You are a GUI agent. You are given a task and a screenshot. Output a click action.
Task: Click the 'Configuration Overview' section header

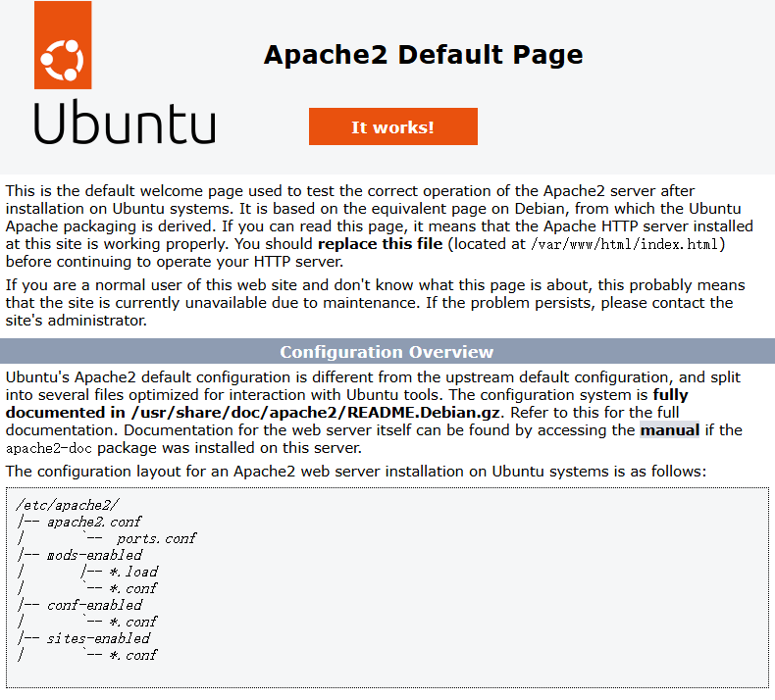tap(387, 351)
